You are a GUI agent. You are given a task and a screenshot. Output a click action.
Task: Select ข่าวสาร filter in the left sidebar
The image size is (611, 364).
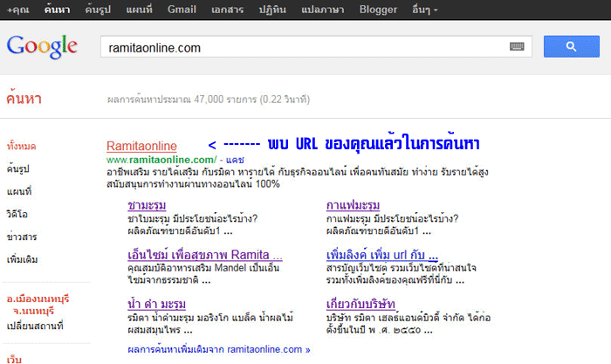pyautogui.click(x=22, y=237)
